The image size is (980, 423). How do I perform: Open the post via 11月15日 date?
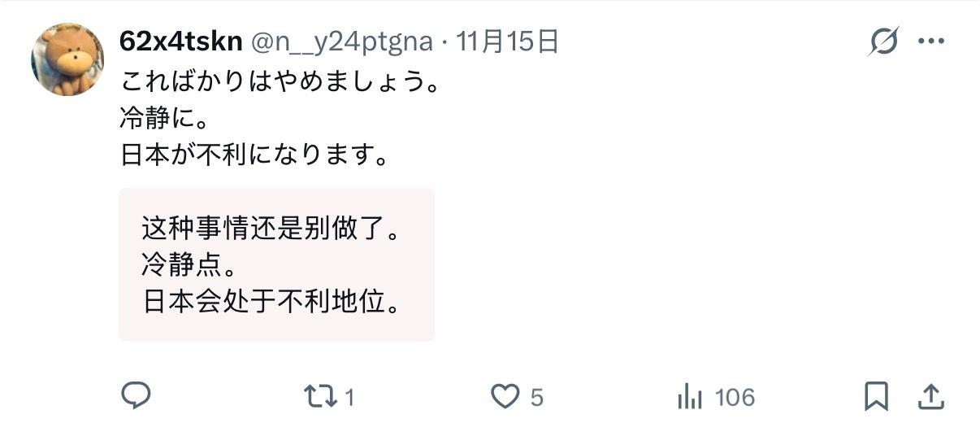tap(508, 41)
